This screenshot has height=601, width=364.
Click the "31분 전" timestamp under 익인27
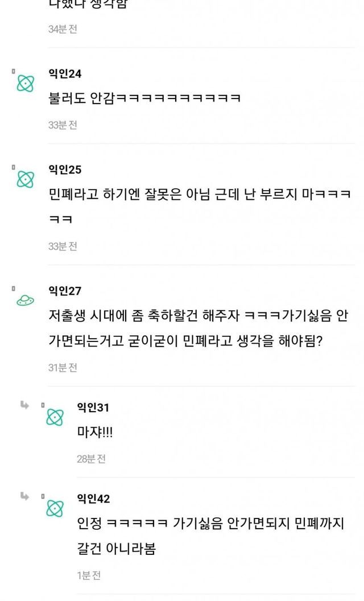click(63, 368)
